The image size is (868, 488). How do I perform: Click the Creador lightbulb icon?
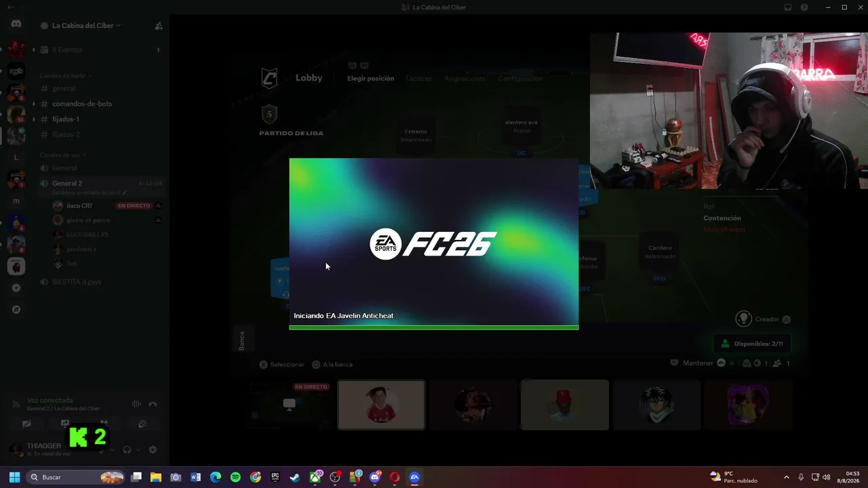(x=744, y=319)
